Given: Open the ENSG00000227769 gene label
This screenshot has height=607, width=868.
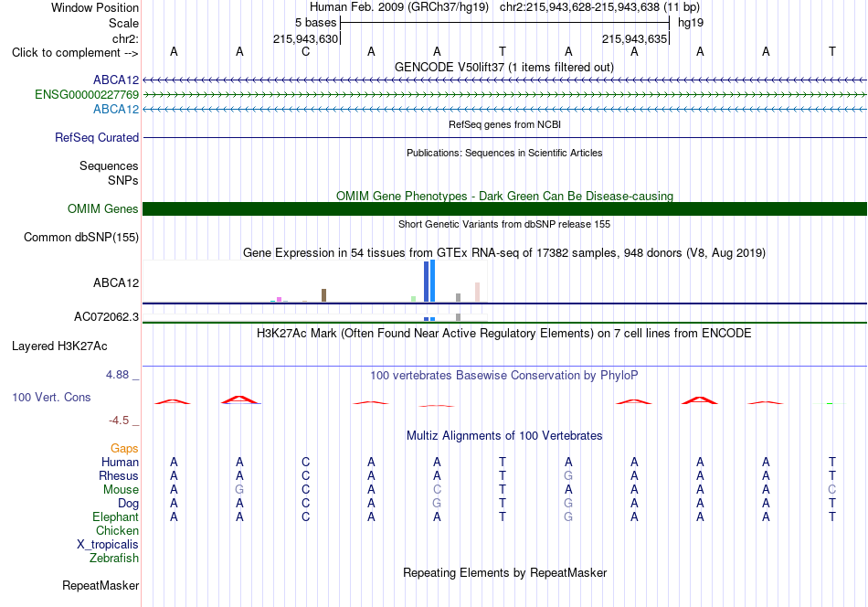Looking at the screenshot, I should pos(87,95).
